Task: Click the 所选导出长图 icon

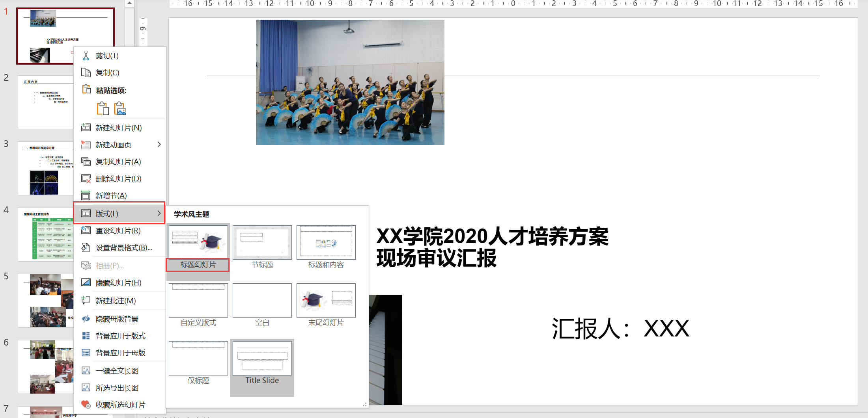Action: click(x=86, y=388)
